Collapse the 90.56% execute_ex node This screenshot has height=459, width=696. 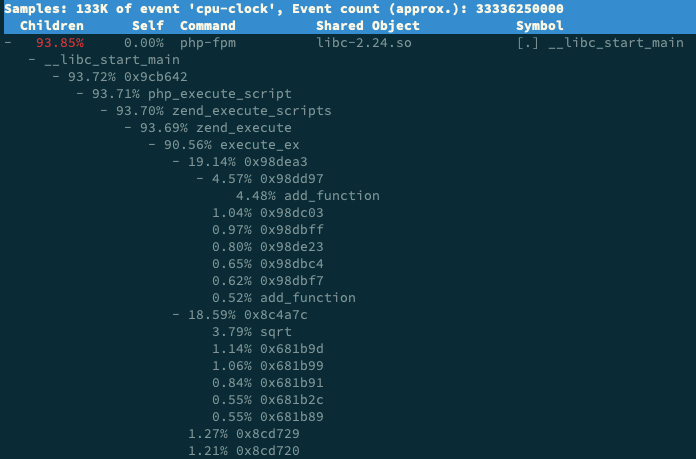[x=153, y=145]
